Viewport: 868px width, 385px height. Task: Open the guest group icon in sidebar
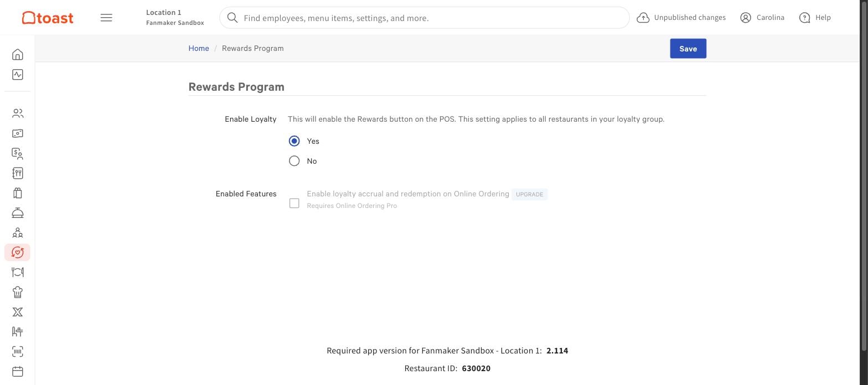[x=18, y=233]
